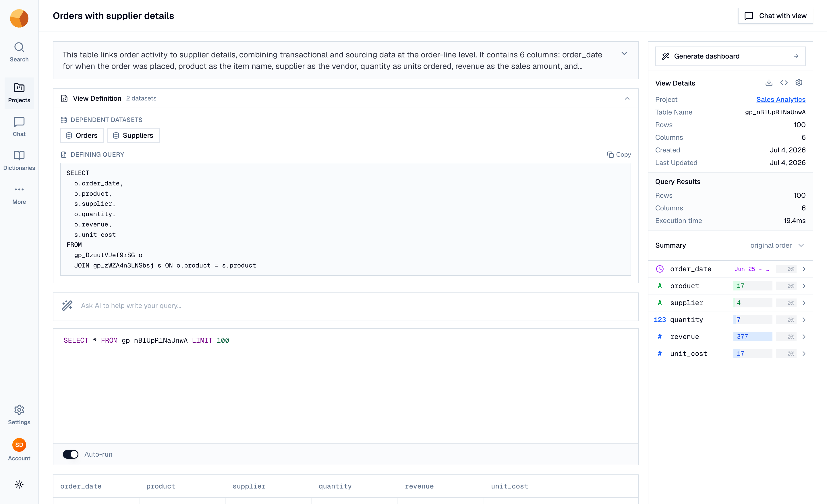Click the View Definition document icon
Viewport: 827px width, 504px height.
(64, 98)
